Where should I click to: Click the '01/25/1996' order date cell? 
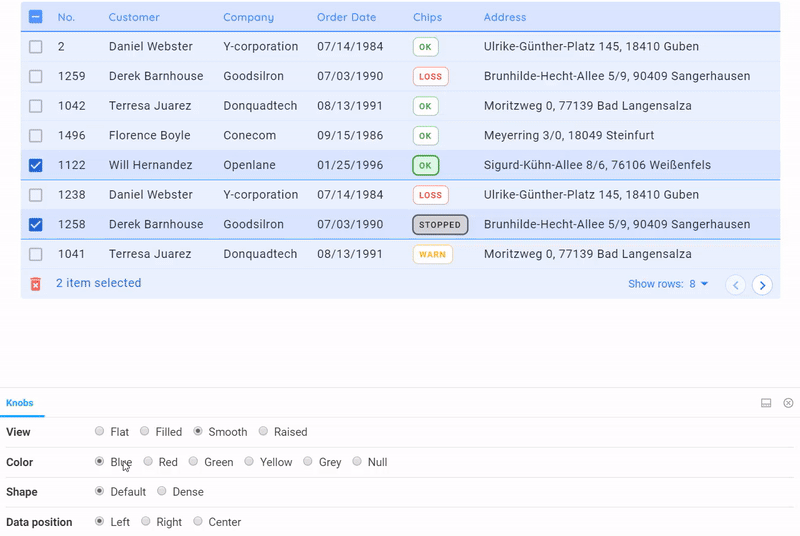coord(350,165)
